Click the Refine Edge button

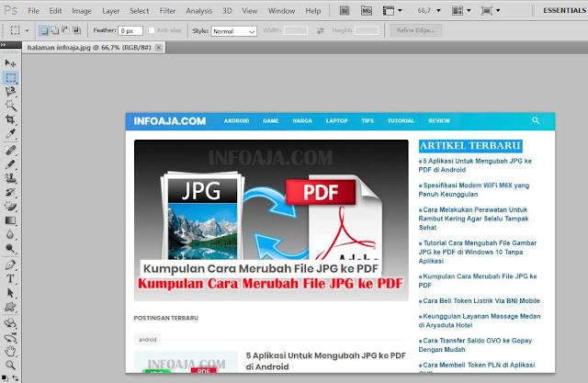416,30
